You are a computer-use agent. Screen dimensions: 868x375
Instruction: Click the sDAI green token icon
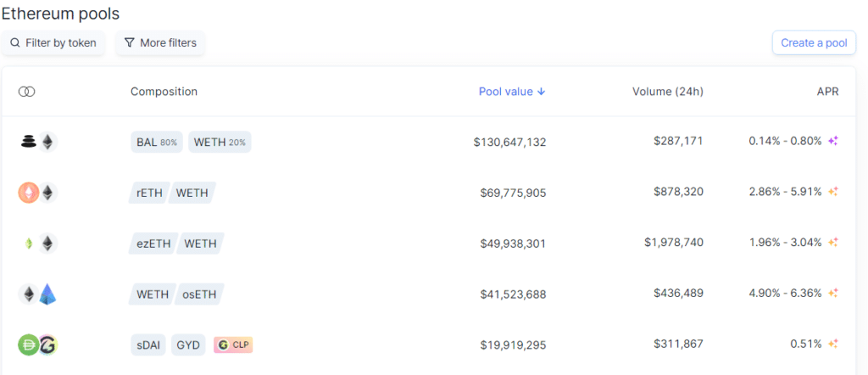28,344
